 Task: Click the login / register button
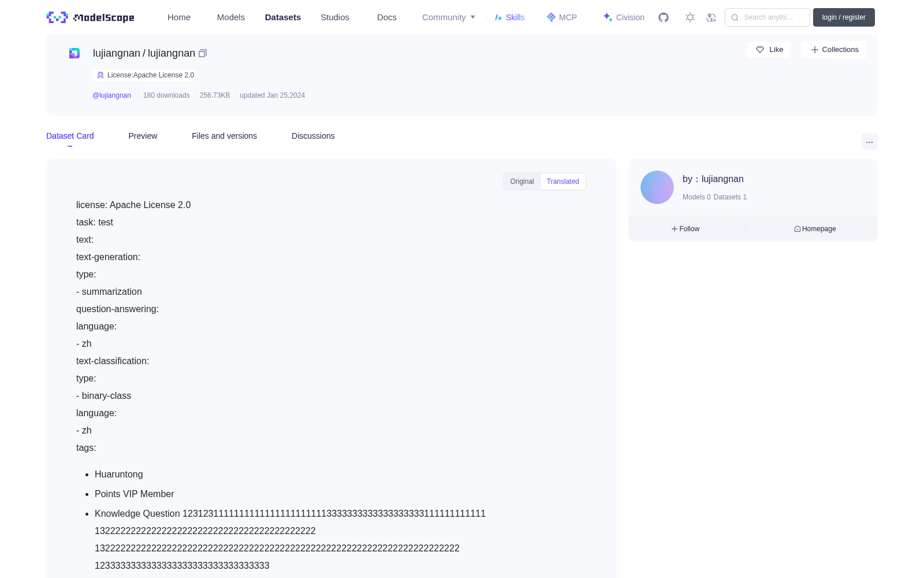point(844,17)
